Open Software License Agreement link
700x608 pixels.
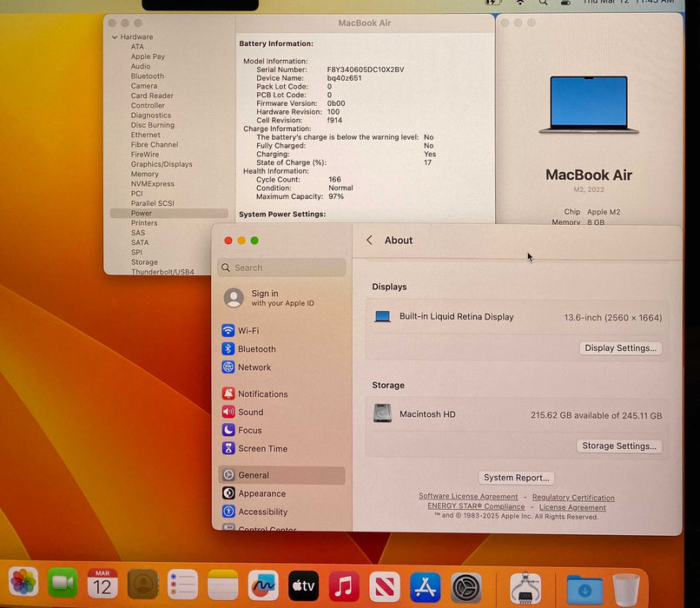468,497
